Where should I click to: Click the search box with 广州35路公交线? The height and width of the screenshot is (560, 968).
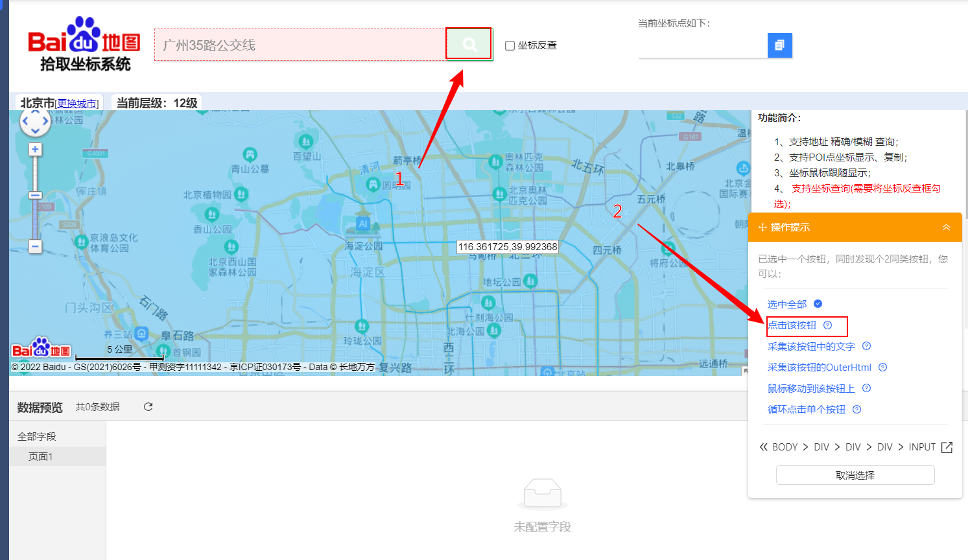[x=300, y=45]
